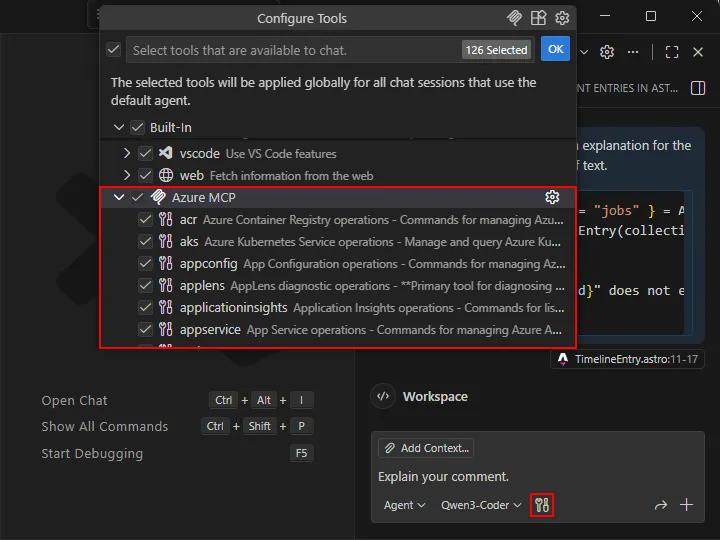Expand the vscode tool set
The width and height of the screenshot is (720, 540).
point(127,153)
